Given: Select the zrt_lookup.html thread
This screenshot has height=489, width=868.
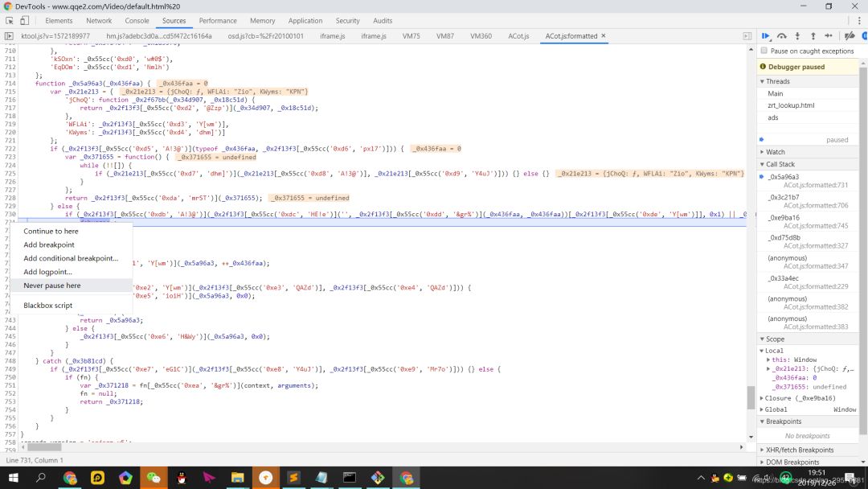Looking at the screenshot, I should tap(791, 105).
